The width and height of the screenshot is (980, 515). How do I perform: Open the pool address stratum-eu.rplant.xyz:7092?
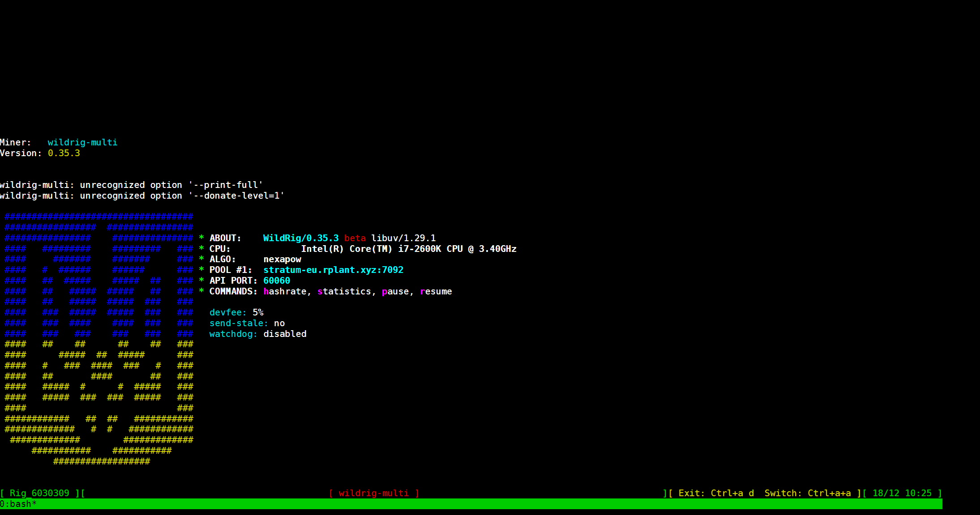pos(333,270)
